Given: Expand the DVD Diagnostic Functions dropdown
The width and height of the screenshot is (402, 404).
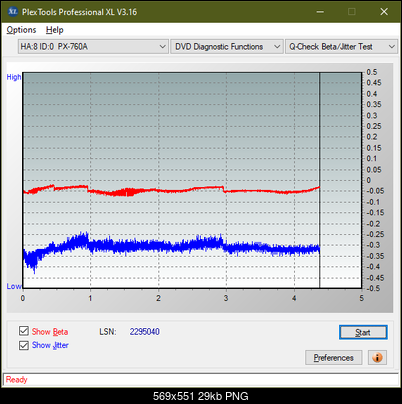Looking at the screenshot, I should 227,47.
